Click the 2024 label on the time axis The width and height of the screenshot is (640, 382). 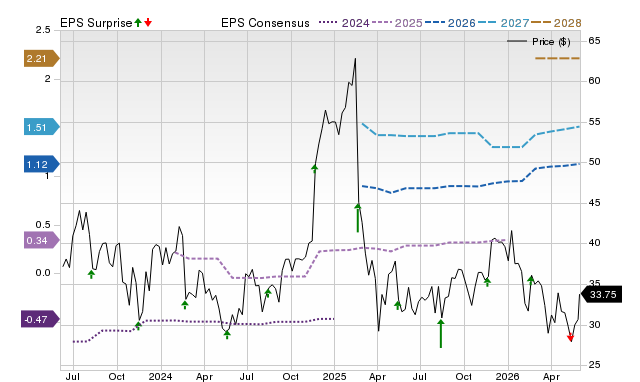[160, 376]
